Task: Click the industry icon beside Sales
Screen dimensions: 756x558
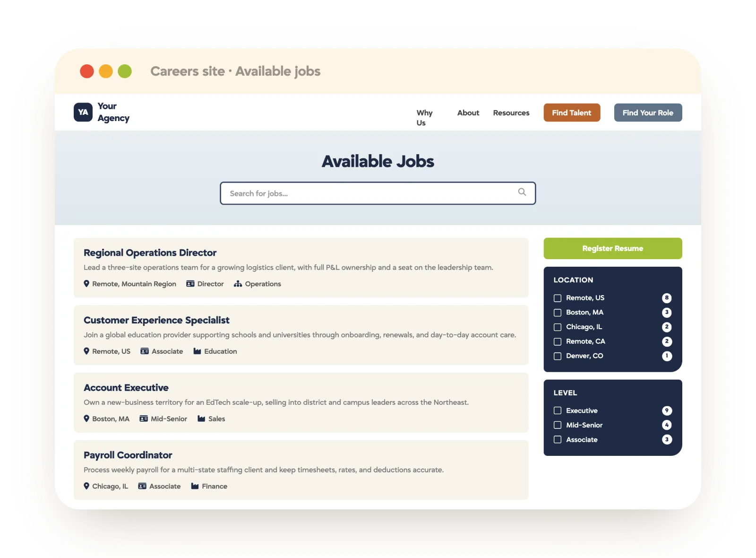Action: point(201,418)
